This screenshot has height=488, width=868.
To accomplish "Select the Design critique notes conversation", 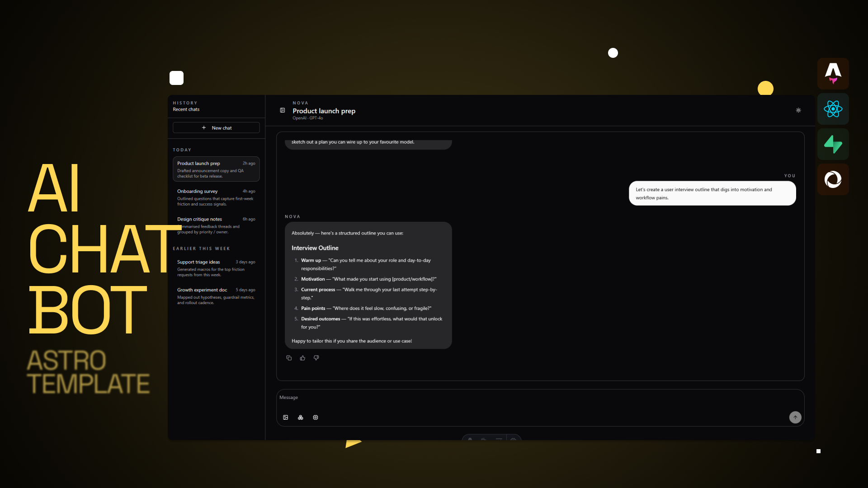I will pyautogui.click(x=216, y=225).
